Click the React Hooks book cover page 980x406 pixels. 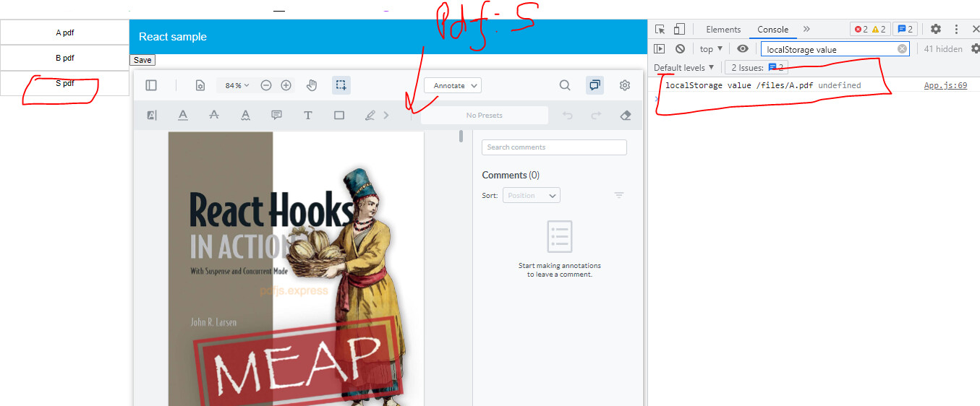click(296, 268)
